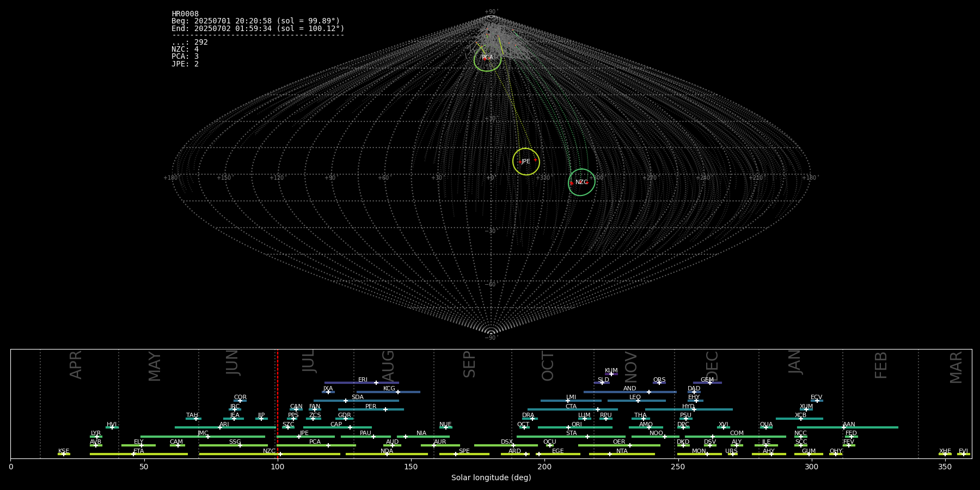980x490 pixels.
Task: Click the JUL month label in the timeline
Action: tap(309, 361)
